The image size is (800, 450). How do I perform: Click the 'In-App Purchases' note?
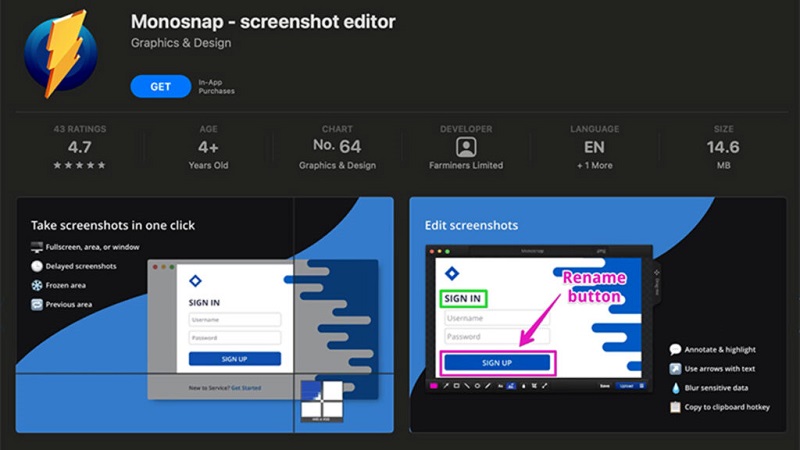tap(216, 87)
